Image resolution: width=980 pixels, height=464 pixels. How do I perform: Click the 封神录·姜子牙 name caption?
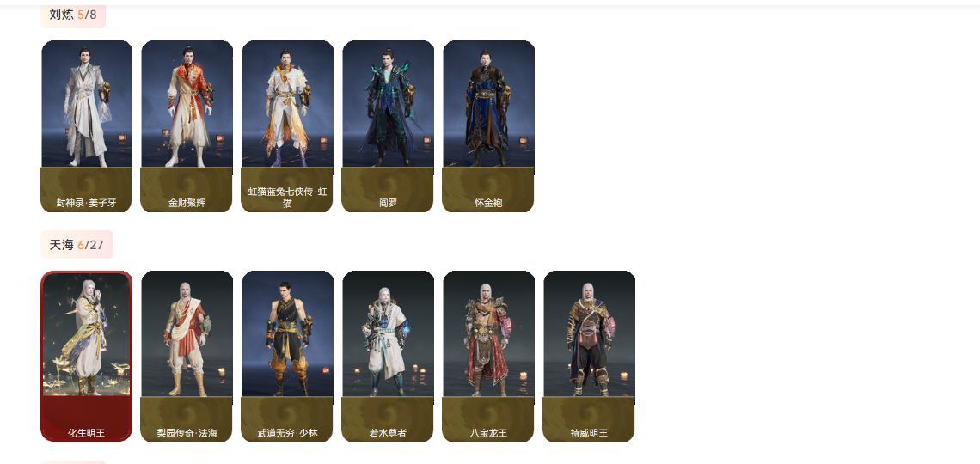pyautogui.click(x=86, y=203)
